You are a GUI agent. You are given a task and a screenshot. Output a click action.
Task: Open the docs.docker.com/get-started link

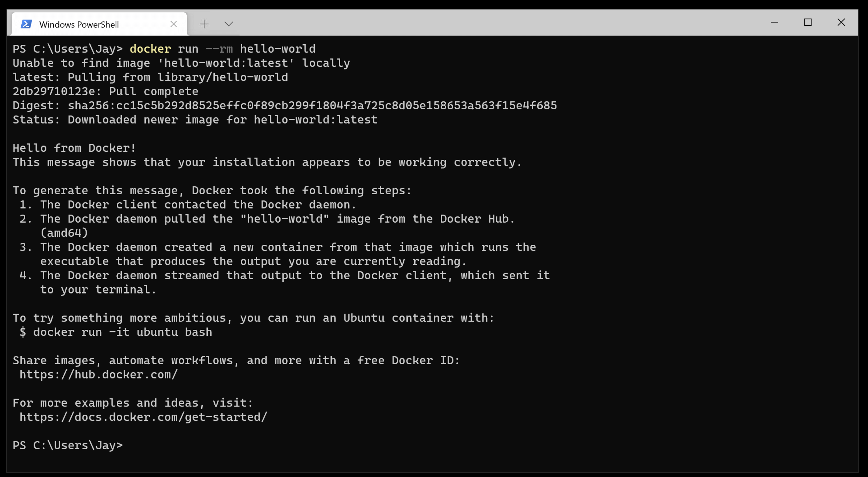coord(143,417)
